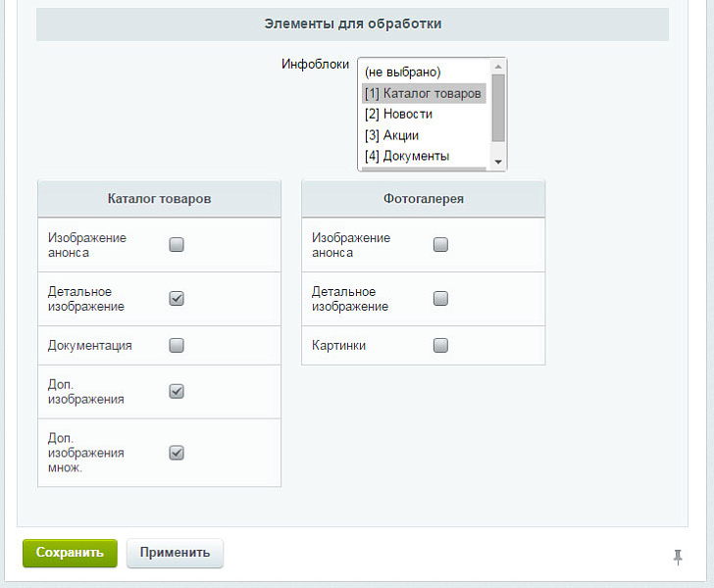Click the Элементы для обработки section header
This screenshot has width=714, height=588.
(x=352, y=24)
